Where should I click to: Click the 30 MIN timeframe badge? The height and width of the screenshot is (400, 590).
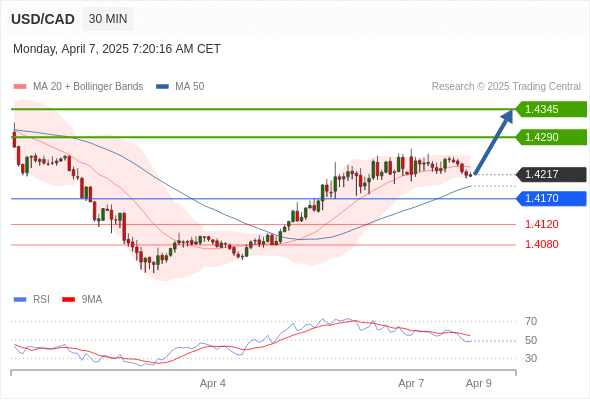click(108, 19)
